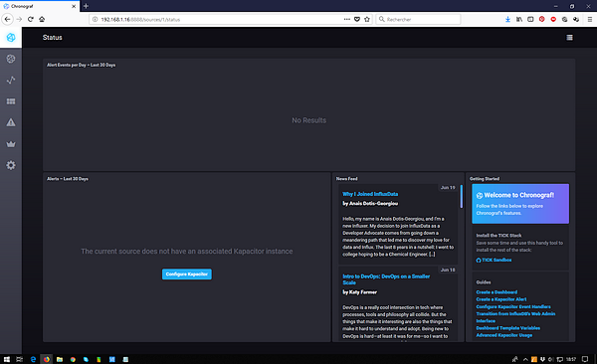Screen dimensions: 597x364
Task: Show hidden system tray icons
Action: [525, 359]
